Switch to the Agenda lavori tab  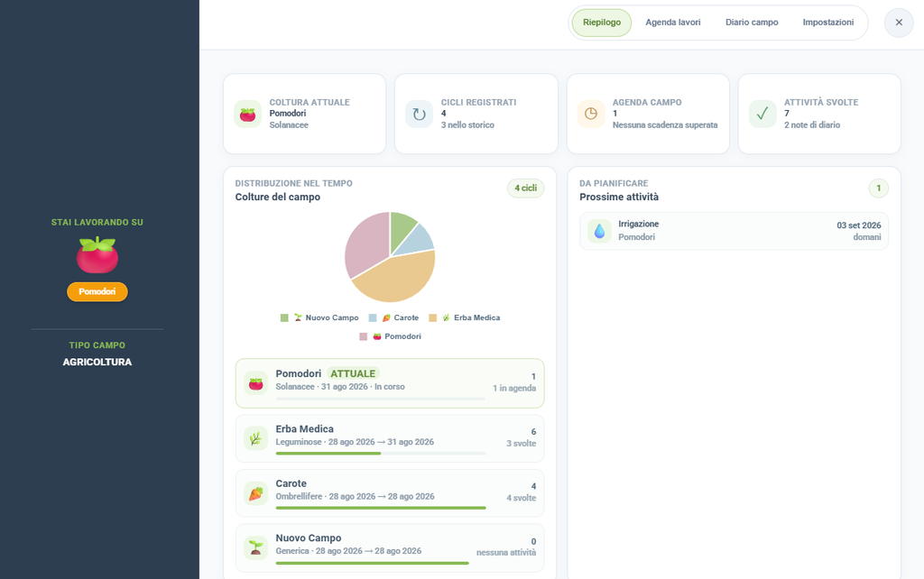[x=673, y=23]
